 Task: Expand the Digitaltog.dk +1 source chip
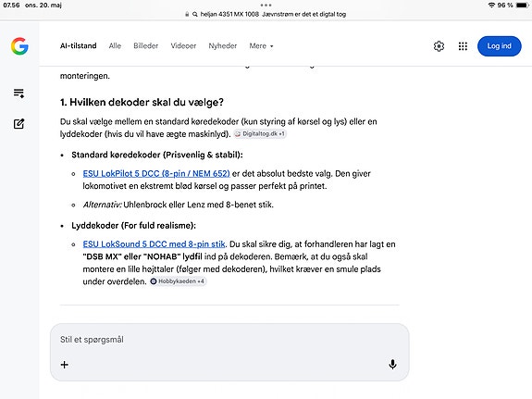260,134
